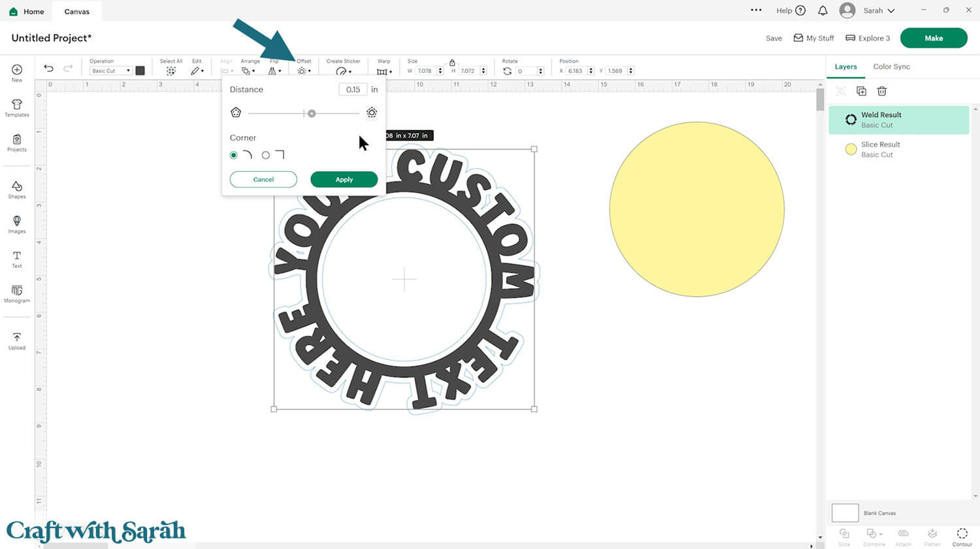
Task: Expand the Operation Basic Cut dropdown
Action: point(110,71)
